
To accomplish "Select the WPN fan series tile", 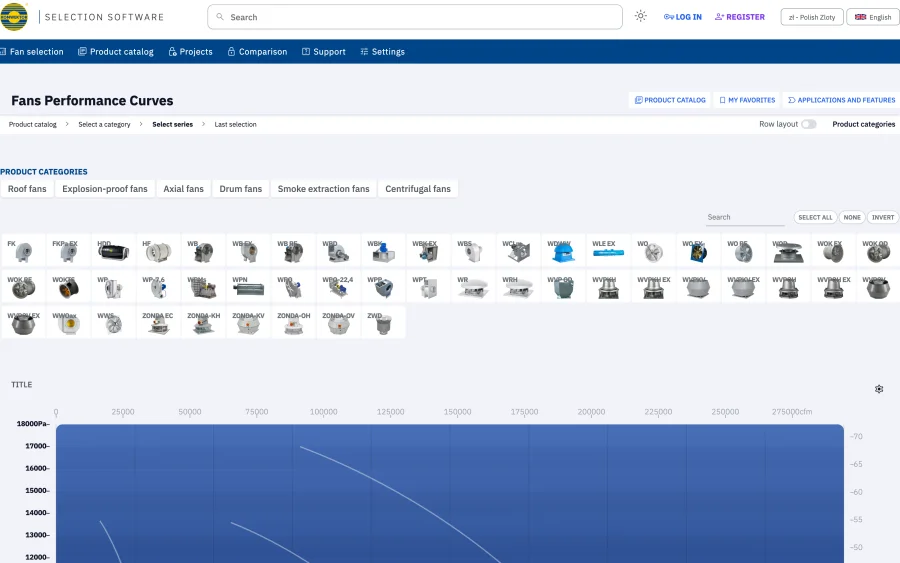I will click(x=249, y=286).
